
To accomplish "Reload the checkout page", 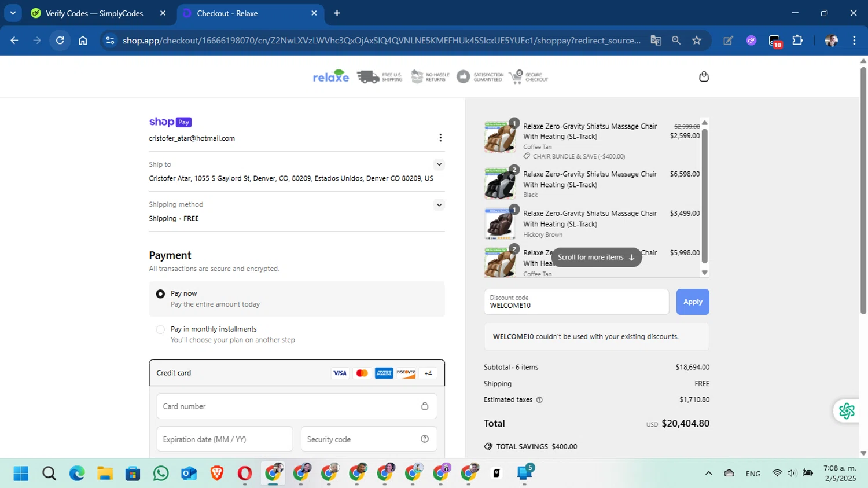I will click(x=60, y=41).
